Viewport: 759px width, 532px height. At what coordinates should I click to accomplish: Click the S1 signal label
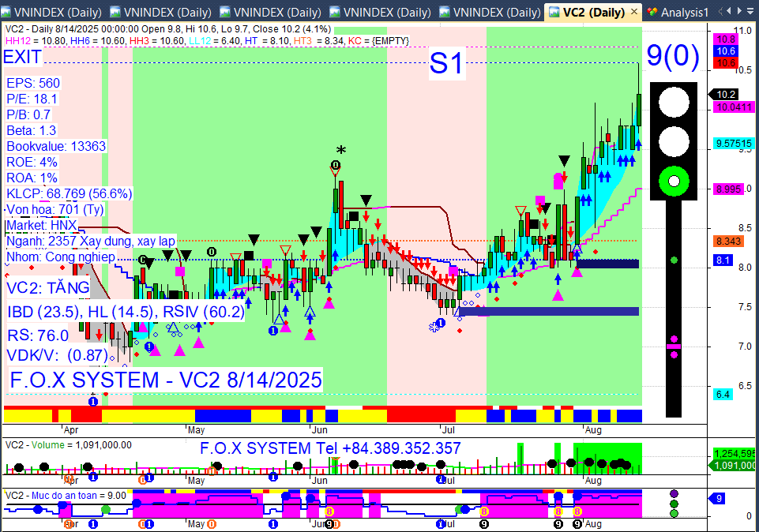coord(445,63)
